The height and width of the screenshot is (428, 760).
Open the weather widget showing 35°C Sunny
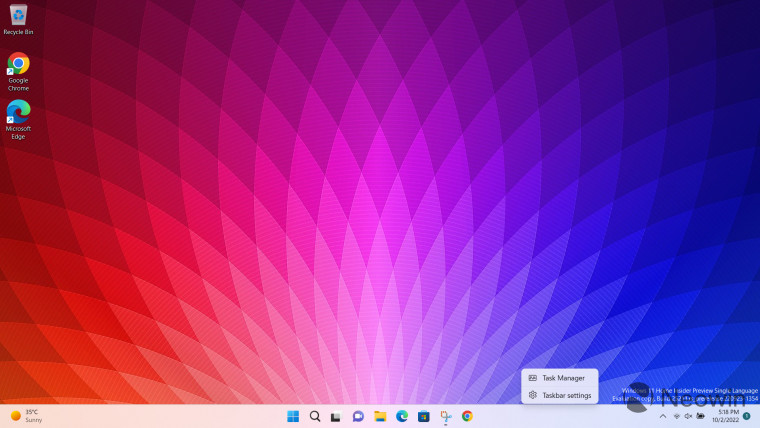[x=27, y=416]
